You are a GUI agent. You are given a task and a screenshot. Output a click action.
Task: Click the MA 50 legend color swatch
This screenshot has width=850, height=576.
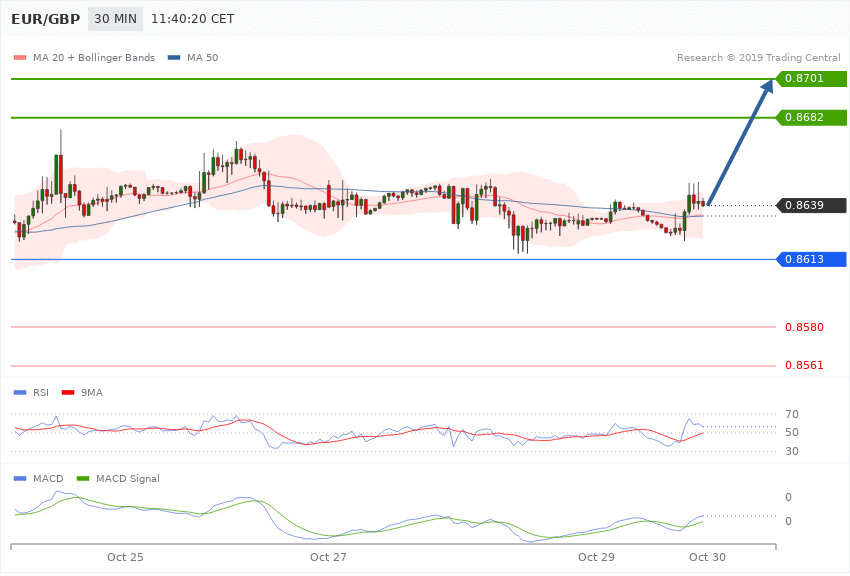(x=174, y=58)
